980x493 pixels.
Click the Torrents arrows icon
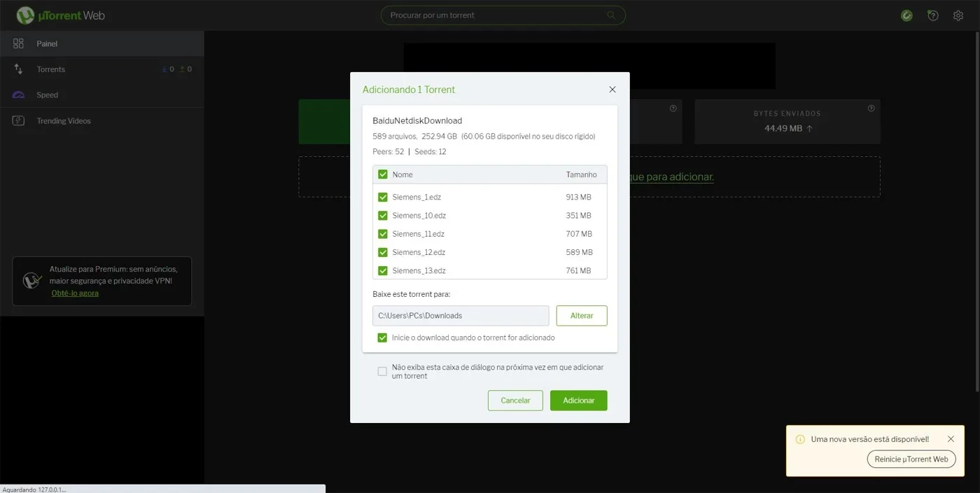click(x=19, y=69)
